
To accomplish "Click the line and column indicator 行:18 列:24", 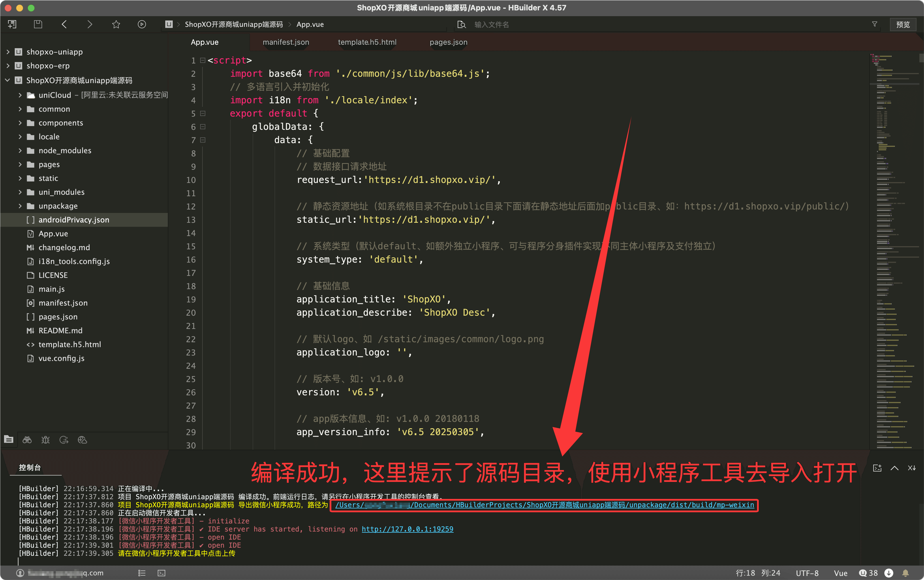I will (x=758, y=573).
